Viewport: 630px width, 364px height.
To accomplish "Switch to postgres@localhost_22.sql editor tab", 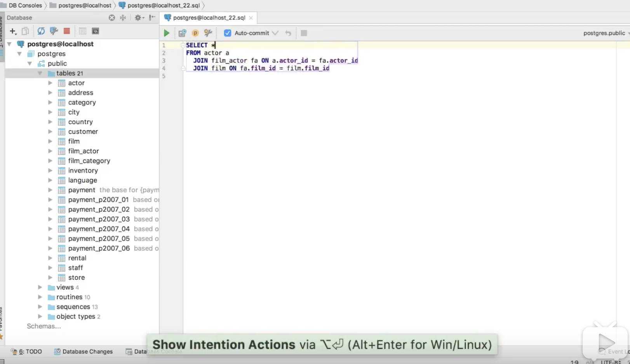I will [209, 18].
